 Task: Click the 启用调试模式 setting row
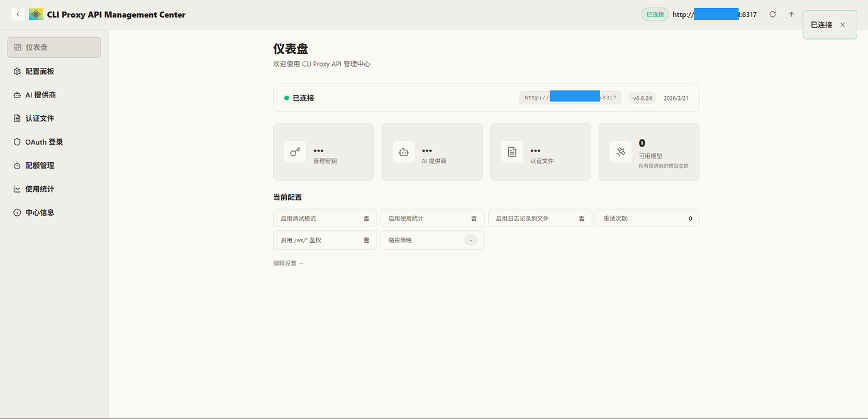pyautogui.click(x=325, y=218)
